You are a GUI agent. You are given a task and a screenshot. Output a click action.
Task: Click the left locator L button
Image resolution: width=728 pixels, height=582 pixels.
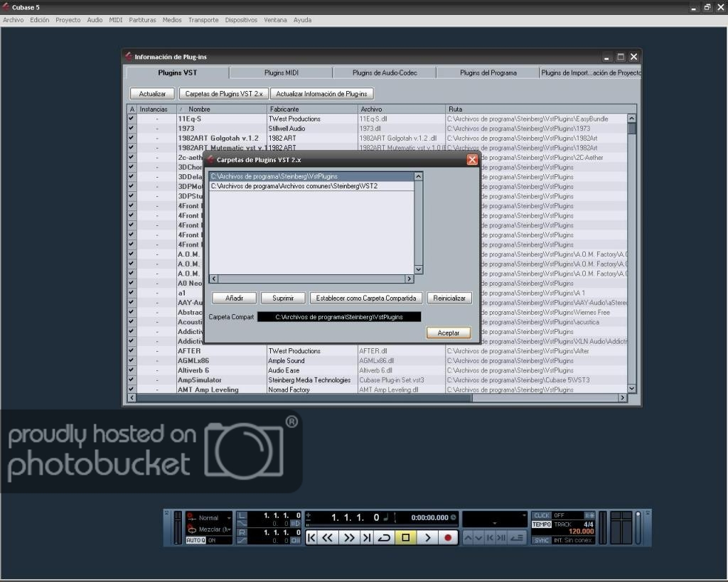pyautogui.click(x=242, y=515)
